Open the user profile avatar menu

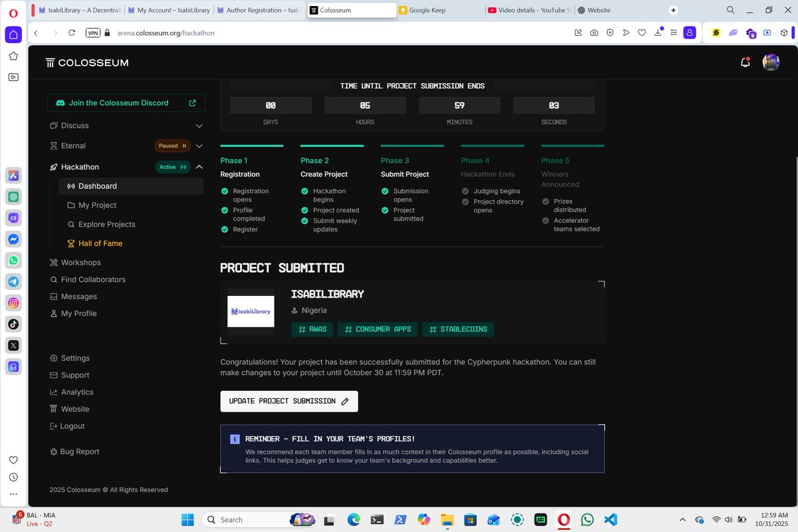click(x=771, y=63)
